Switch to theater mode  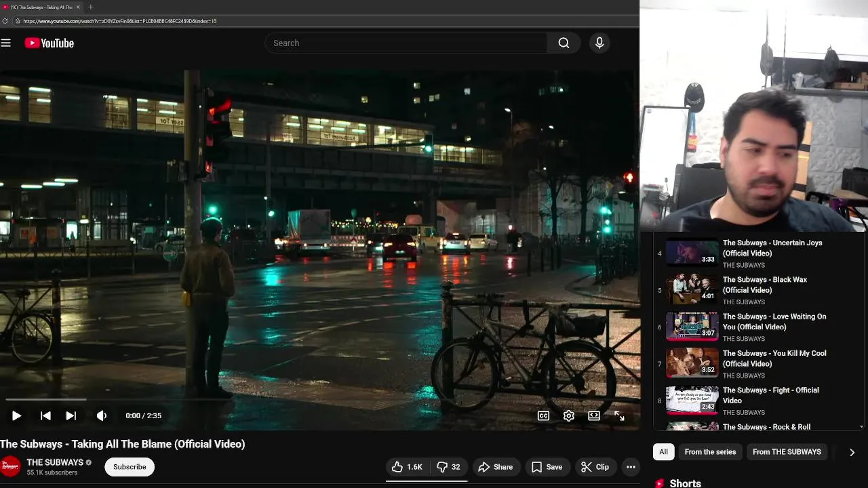coord(594,415)
